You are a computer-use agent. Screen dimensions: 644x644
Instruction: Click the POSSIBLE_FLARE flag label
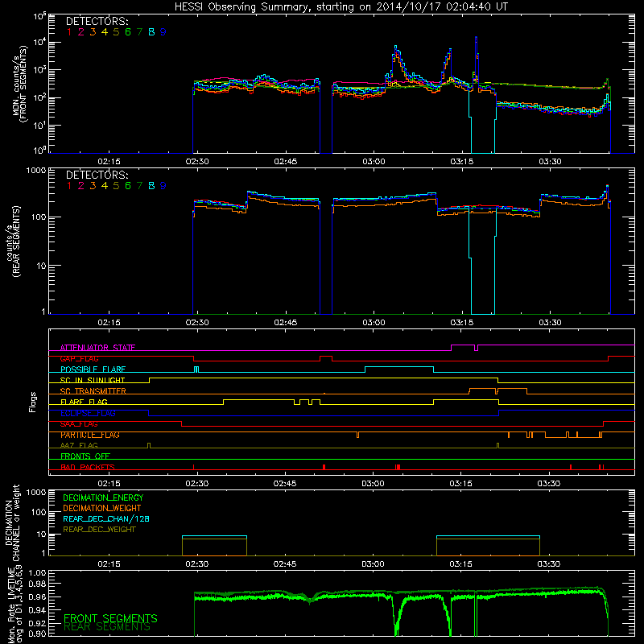point(93,369)
